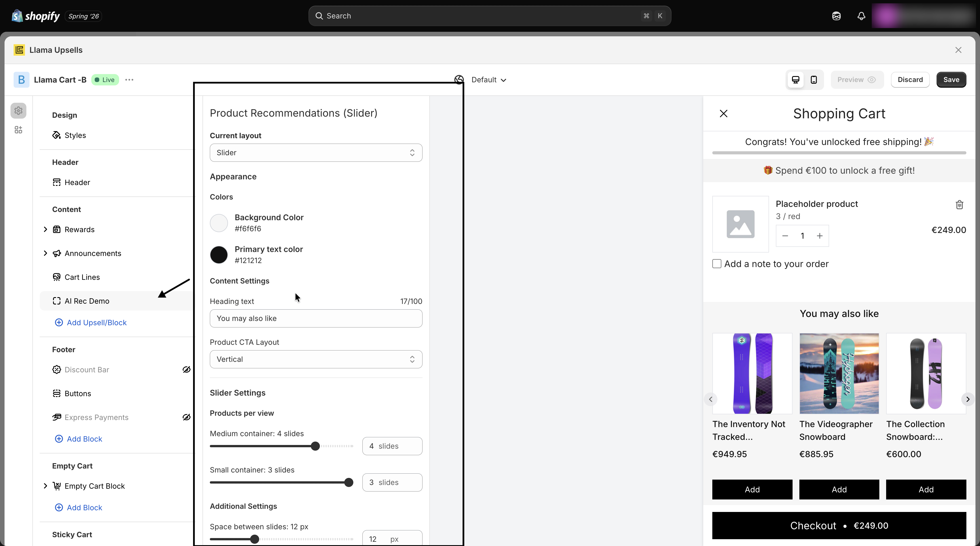Select the desktop preview device icon

[795, 79]
